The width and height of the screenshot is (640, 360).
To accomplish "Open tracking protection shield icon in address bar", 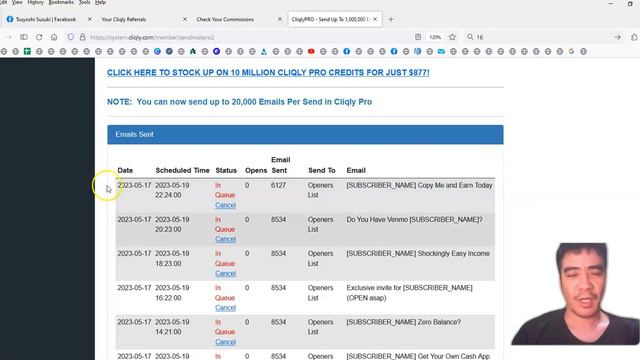I will [x=71, y=37].
